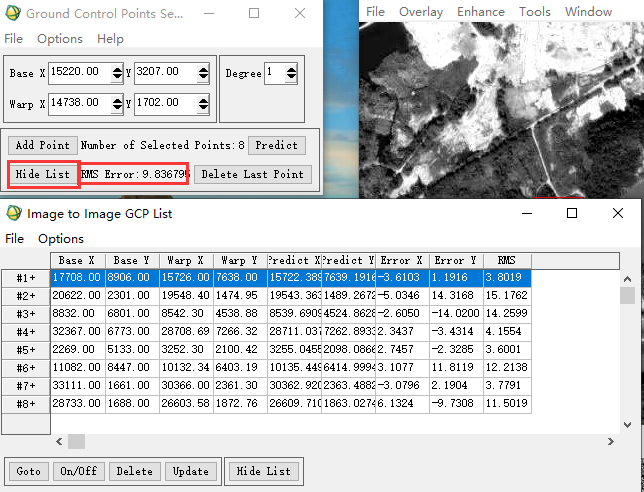The height and width of the screenshot is (492, 644).
Task: Select GCP row #3+ header
Action: click(25, 314)
